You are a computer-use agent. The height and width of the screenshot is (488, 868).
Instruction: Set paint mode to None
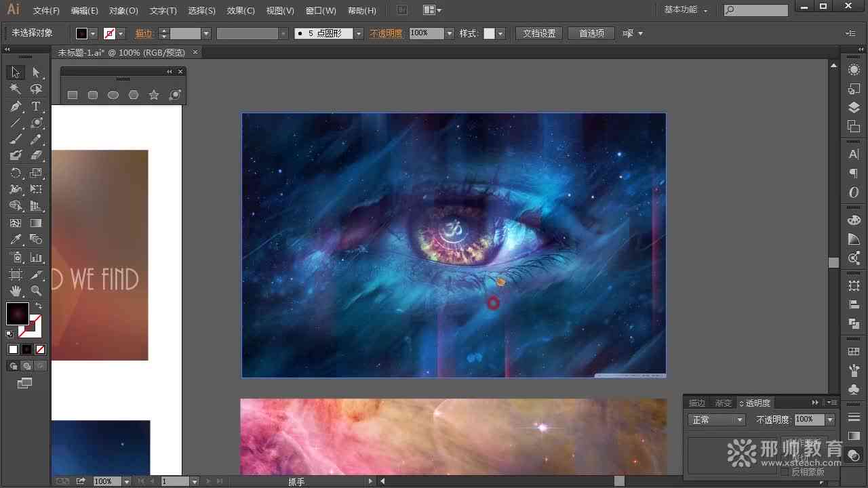40,350
